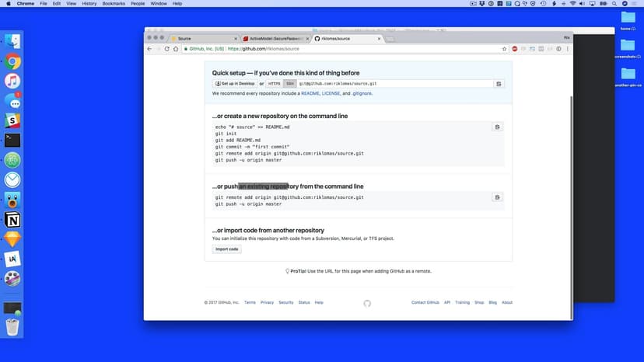Copy the quick setup SSH URL to clipboard
Image resolution: width=644 pixels, height=362 pixels.
click(x=499, y=83)
